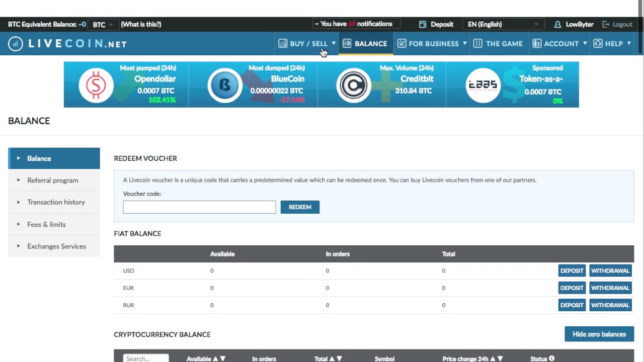Screen dimensions: 644x362
Task: Click the Deposit wallet icon in top bar
Action: [x=423, y=24]
